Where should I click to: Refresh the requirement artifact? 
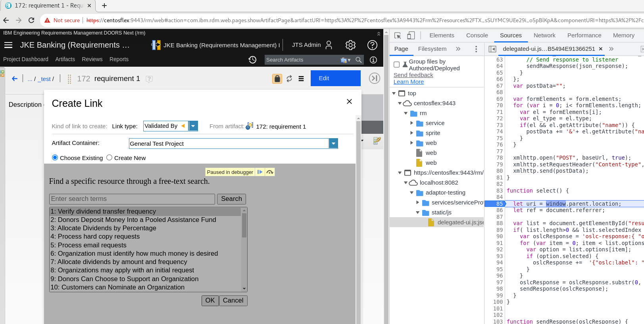(289, 79)
